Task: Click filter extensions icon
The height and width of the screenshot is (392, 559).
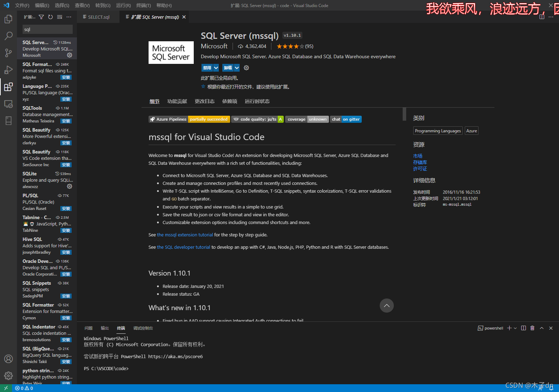Action: pyautogui.click(x=41, y=17)
